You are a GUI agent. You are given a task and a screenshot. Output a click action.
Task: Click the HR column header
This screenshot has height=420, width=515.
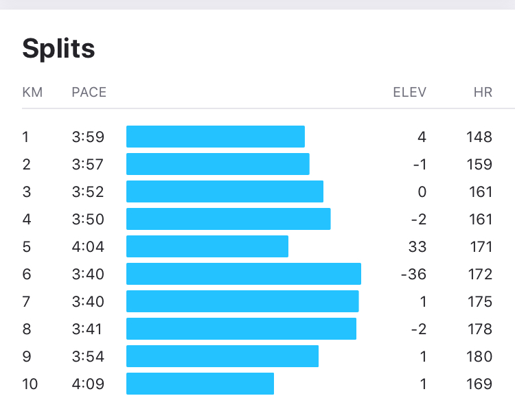[483, 92]
